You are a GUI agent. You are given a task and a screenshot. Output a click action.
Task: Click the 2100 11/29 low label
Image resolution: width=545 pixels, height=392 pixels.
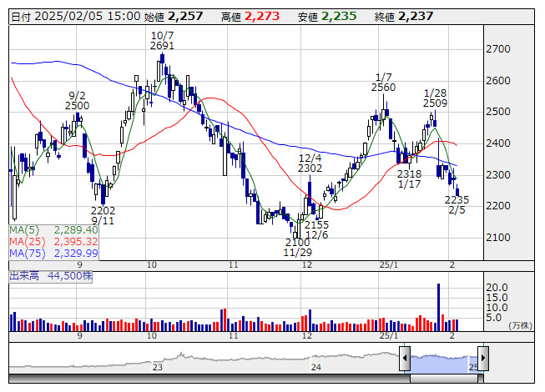coord(297,247)
